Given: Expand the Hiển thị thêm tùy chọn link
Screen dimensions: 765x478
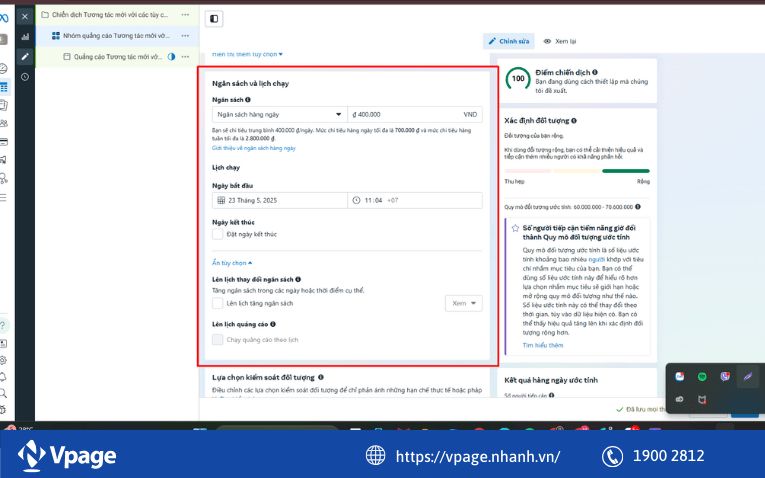Looking at the screenshot, I should (247, 54).
